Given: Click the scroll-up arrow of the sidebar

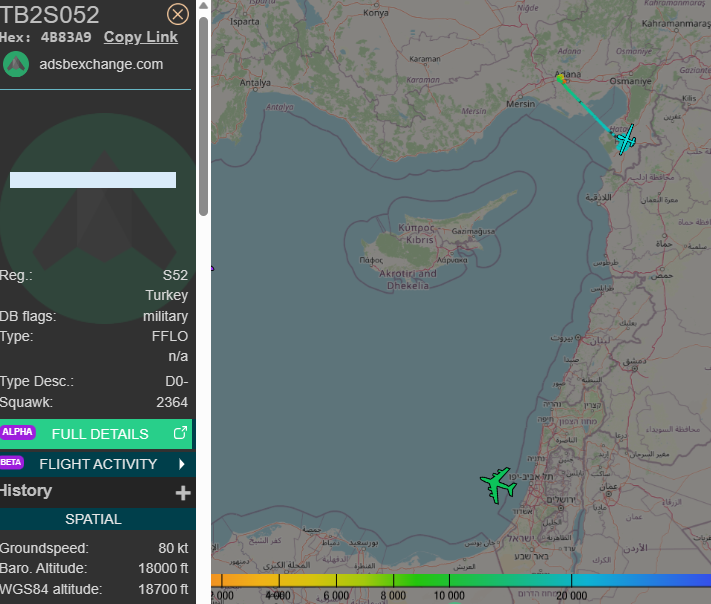Looking at the screenshot, I should [x=204, y=5].
